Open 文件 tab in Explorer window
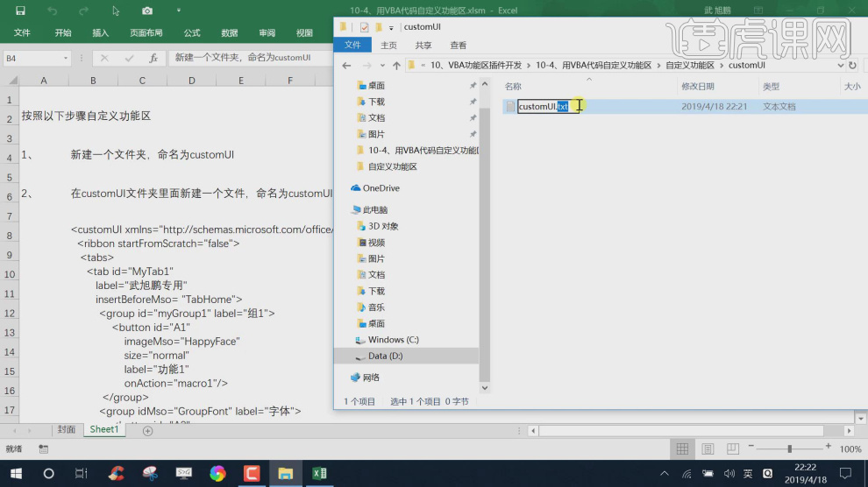The width and height of the screenshot is (868, 487). click(352, 45)
